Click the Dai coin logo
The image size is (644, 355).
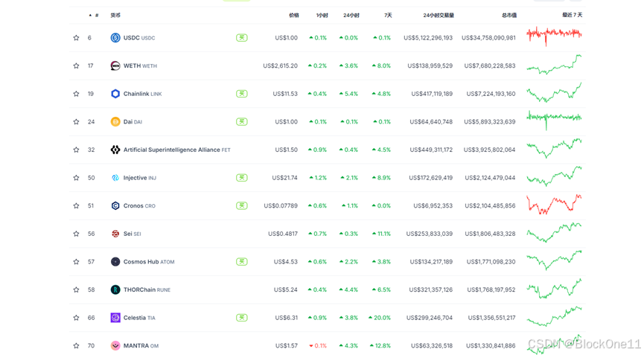coord(115,121)
